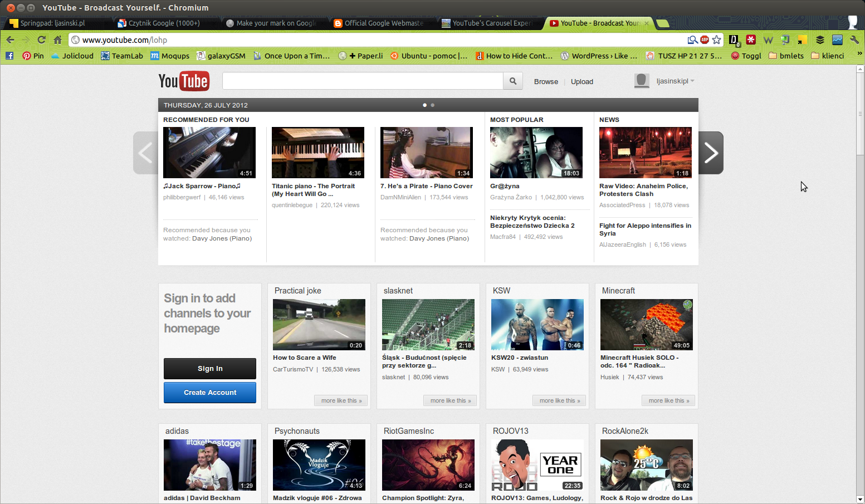865x504 pixels.
Task: Click the user avatar next to ljasinskipl
Action: 642,81
